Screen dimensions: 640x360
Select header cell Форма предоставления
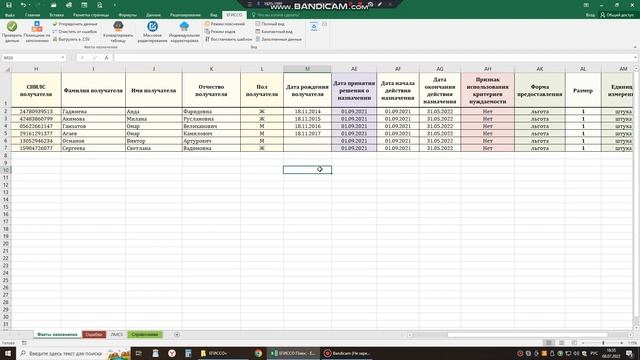pos(540,90)
